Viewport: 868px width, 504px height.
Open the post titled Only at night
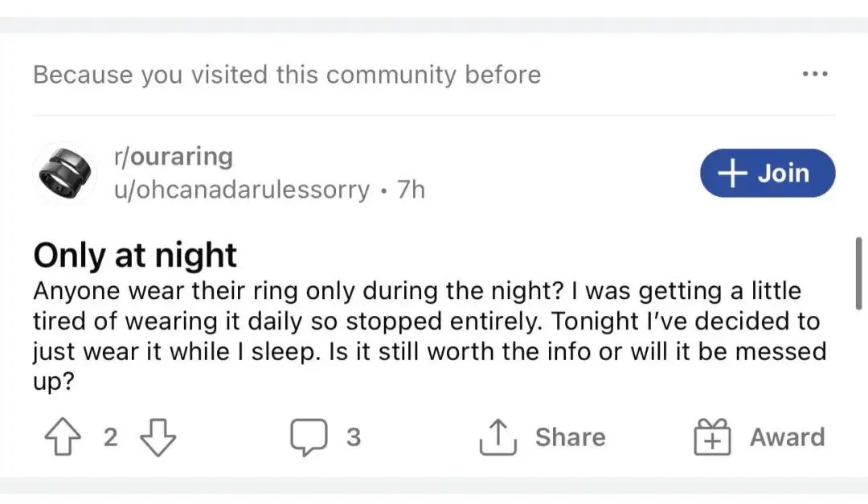(x=135, y=256)
